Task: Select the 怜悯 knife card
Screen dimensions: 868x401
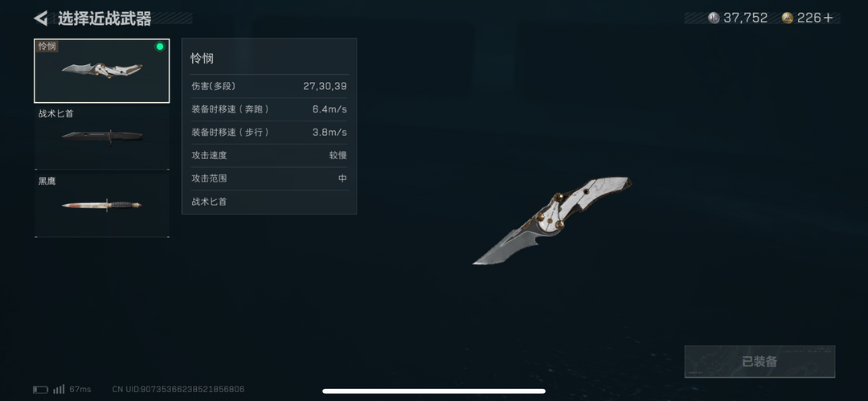Action: point(102,71)
